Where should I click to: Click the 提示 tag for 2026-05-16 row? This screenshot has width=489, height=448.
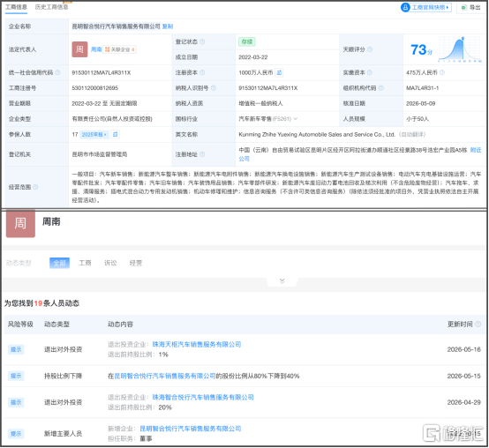(16, 349)
